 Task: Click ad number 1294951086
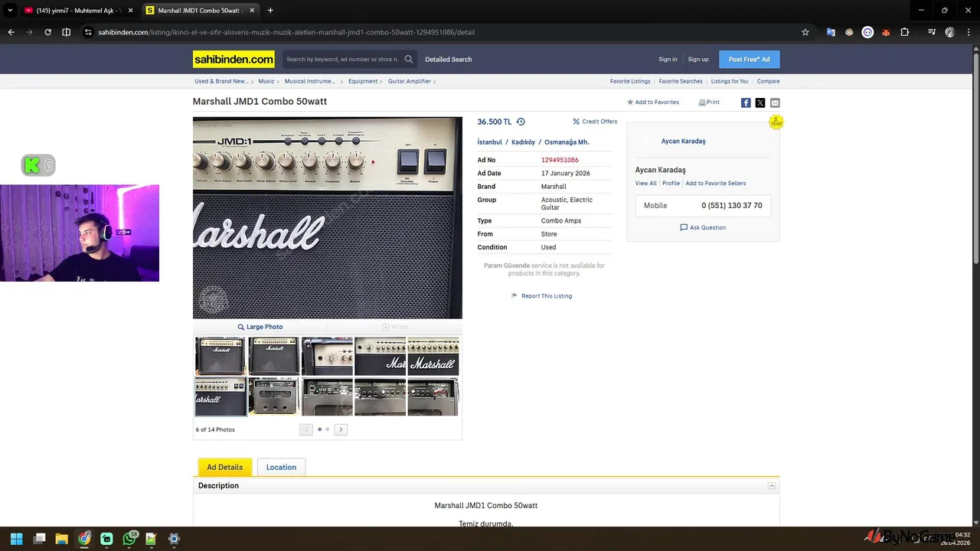(x=560, y=160)
